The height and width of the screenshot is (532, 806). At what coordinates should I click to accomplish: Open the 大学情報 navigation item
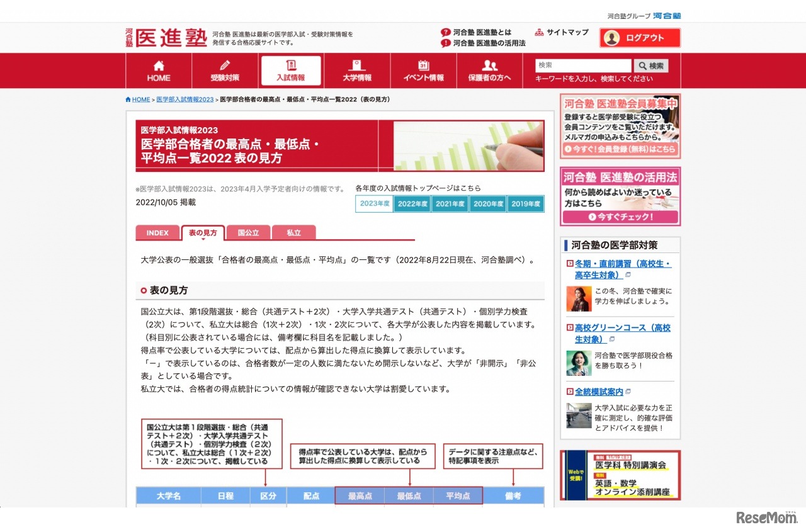click(357, 71)
